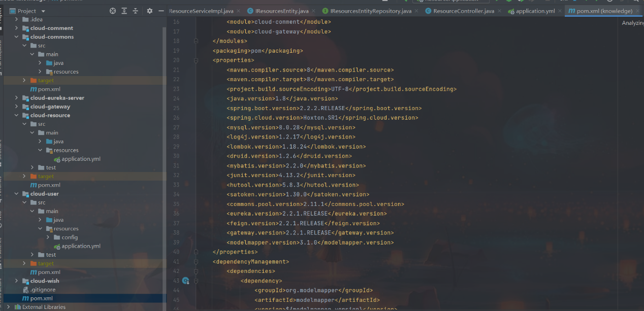Screen dimensions: 644x311
Task: Expand External Libraries node
Action: pos(10,307)
